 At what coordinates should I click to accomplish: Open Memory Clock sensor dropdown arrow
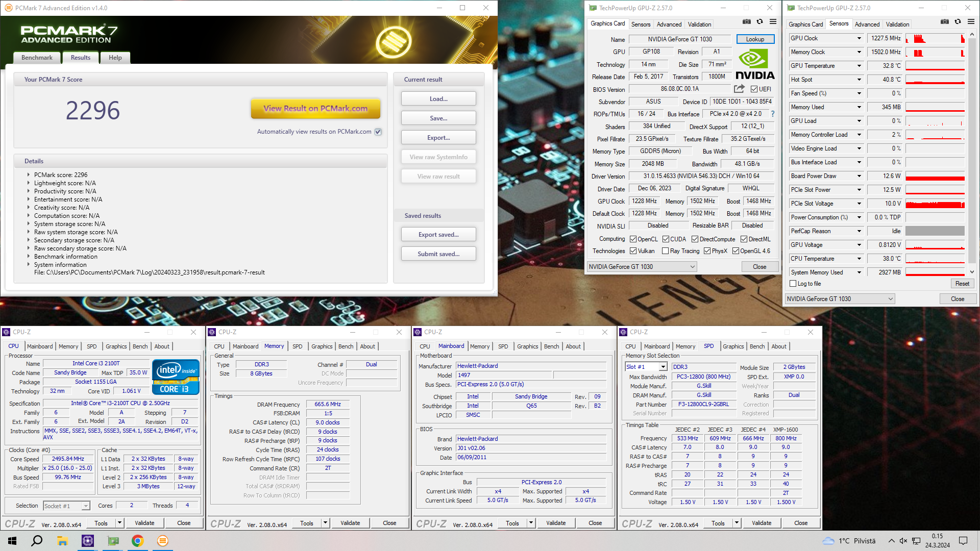pos(859,52)
